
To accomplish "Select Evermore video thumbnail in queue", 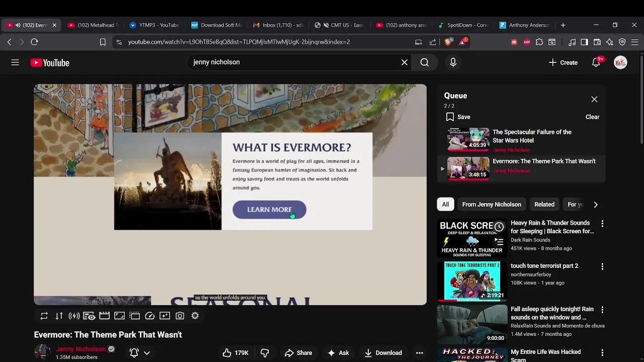I will point(468,168).
